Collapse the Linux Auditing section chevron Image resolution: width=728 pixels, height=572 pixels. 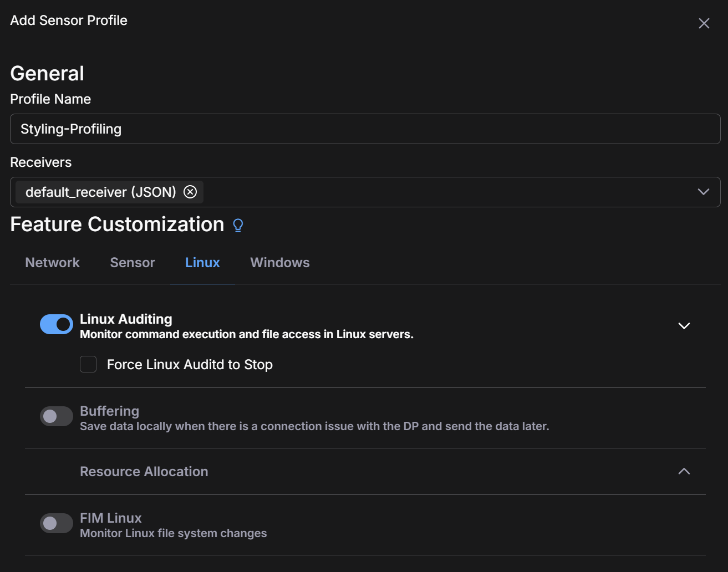pyautogui.click(x=684, y=326)
